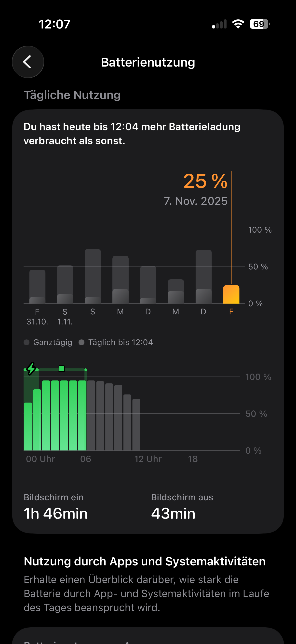Viewport: 296px width, 644px height.
Task: Tap the 25 % usage label
Action: tap(205, 181)
